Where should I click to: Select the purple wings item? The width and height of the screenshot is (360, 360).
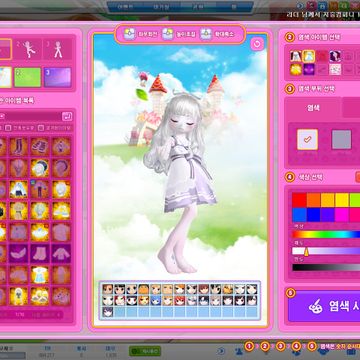click(x=19, y=254)
